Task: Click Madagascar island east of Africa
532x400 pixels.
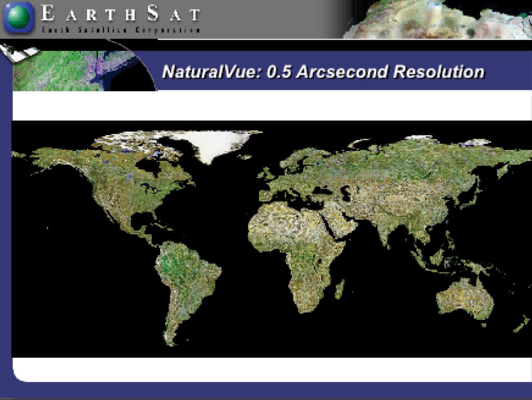Action: point(340,290)
